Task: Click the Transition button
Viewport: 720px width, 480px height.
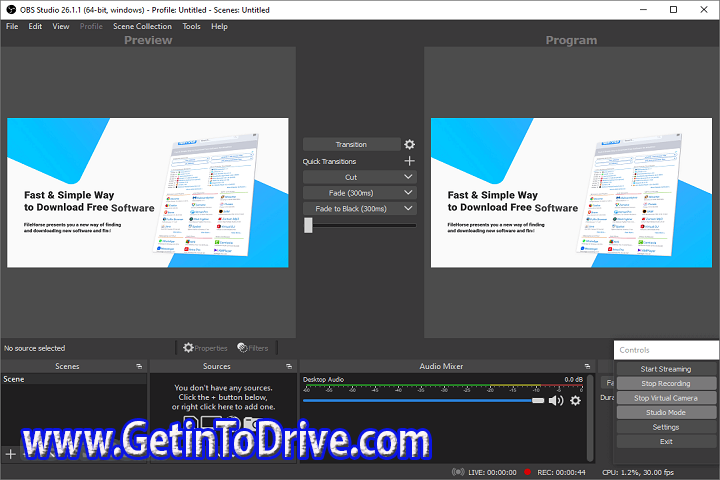Action: (x=351, y=144)
